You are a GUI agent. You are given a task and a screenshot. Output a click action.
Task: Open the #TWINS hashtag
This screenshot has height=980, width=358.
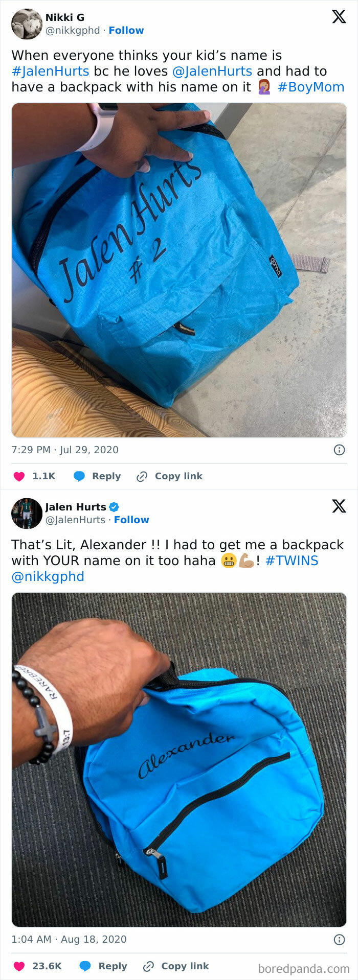tap(292, 561)
